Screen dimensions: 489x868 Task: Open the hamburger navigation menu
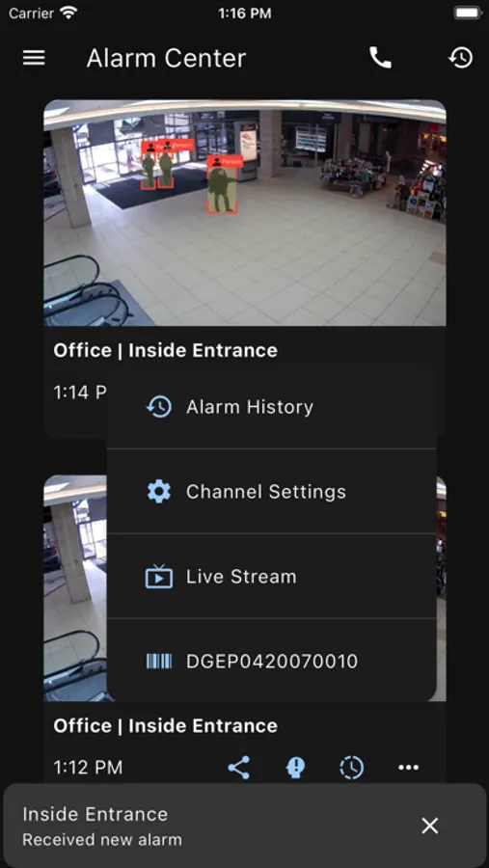coord(34,58)
